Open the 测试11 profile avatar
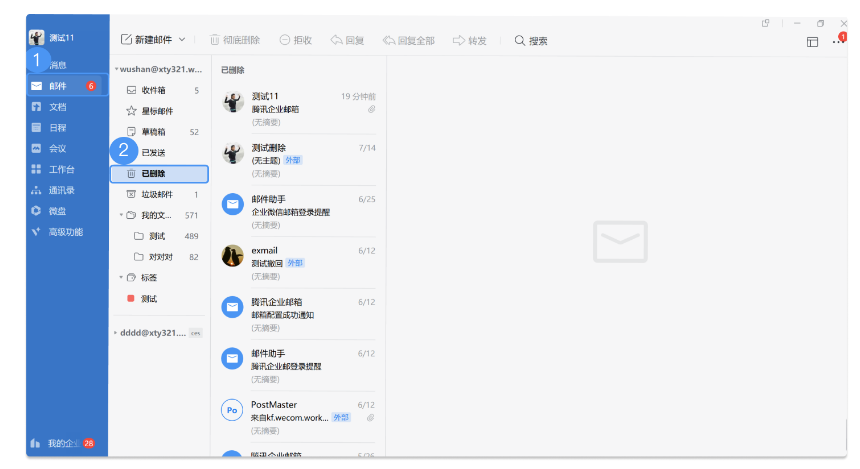Image resolution: width=860 pixels, height=469 pixels. (37, 37)
